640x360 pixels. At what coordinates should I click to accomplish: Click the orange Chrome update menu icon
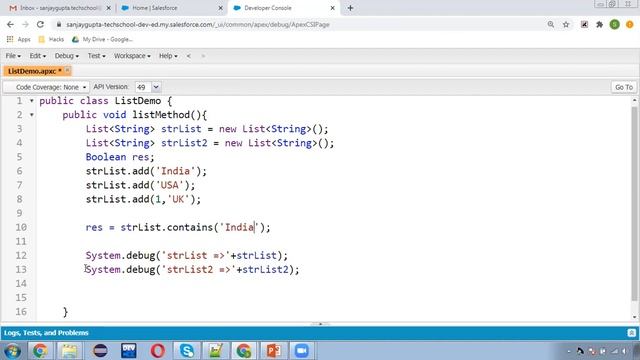[x=629, y=24]
